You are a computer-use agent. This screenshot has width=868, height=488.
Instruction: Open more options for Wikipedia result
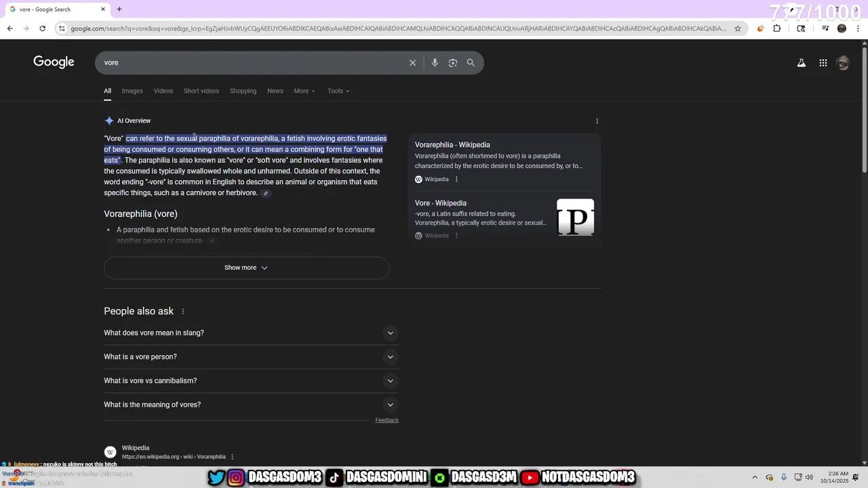(233, 457)
